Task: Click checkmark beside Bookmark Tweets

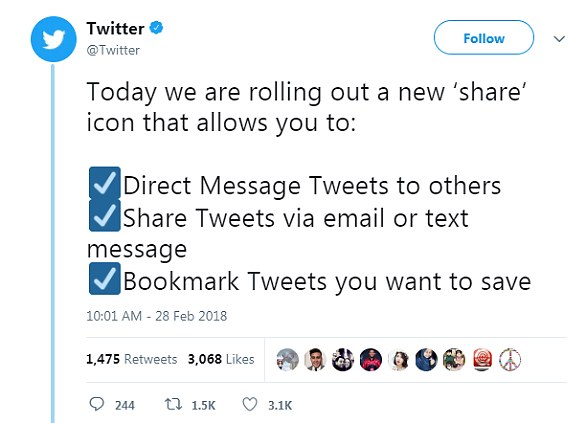Action: (105, 279)
